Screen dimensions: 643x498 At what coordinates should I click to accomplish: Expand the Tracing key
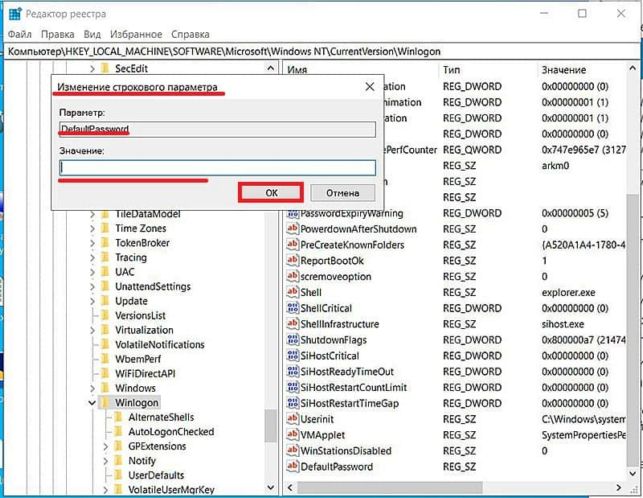pos(92,258)
